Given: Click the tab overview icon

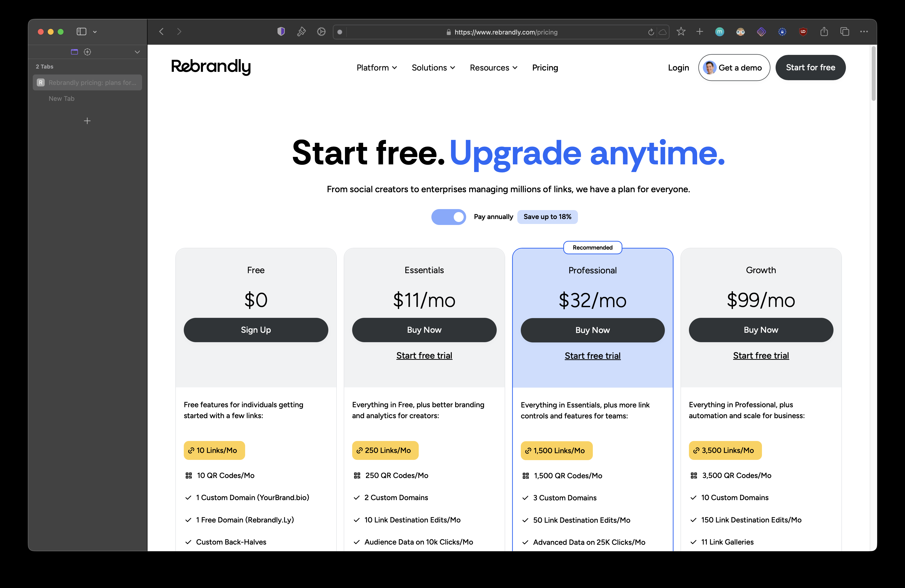Looking at the screenshot, I should click(844, 32).
